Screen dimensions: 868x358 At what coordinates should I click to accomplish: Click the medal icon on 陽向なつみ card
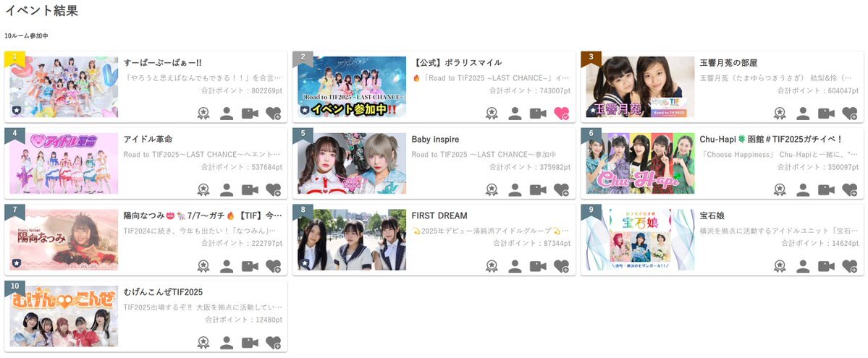click(x=203, y=266)
